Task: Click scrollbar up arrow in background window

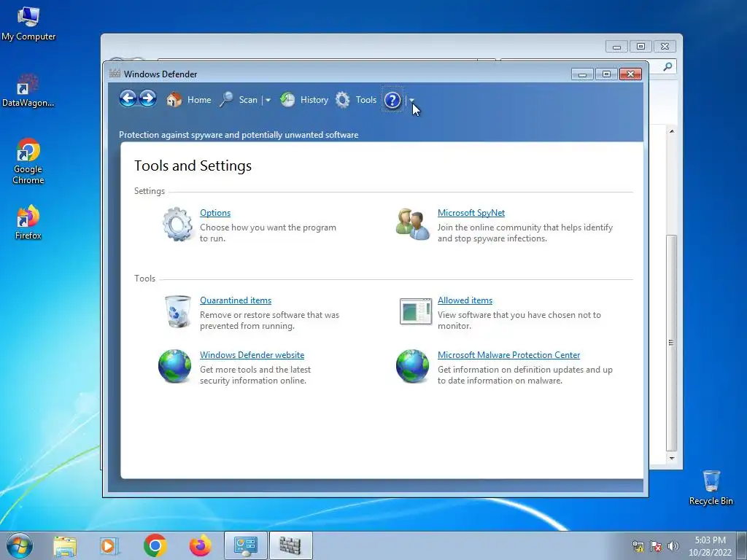Action: point(672,131)
